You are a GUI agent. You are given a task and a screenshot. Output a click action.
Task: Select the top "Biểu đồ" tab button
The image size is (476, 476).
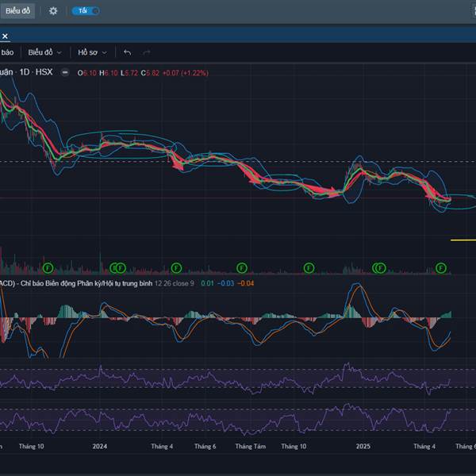click(x=17, y=11)
